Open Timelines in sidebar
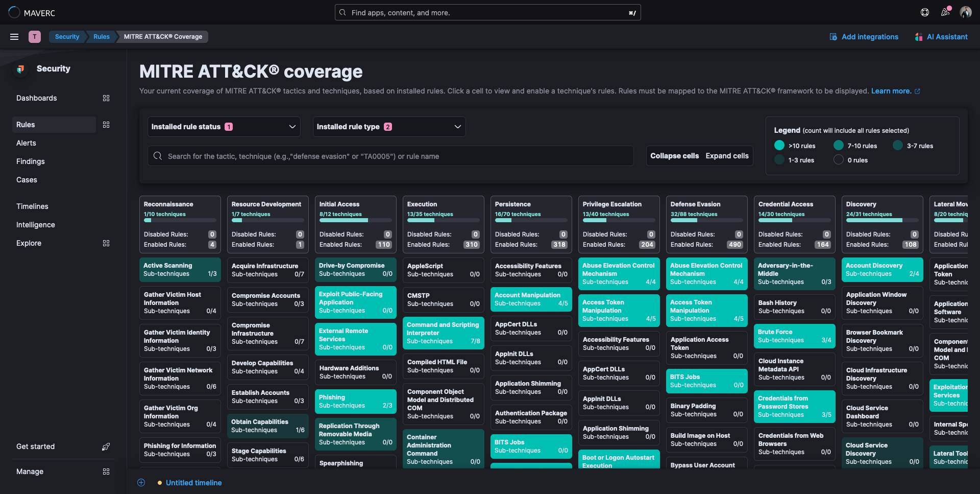 tap(32, 206)
